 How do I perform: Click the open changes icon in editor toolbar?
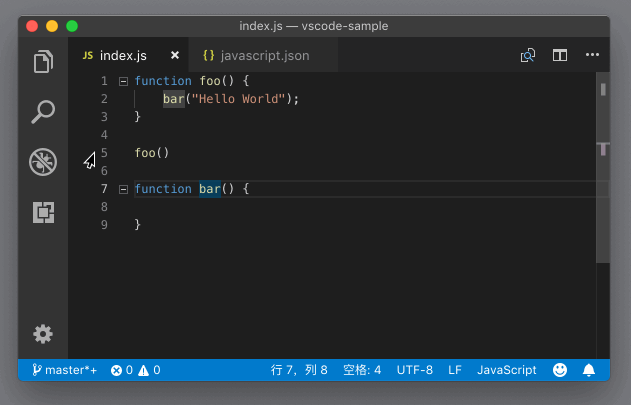click(x=528, y=56)
